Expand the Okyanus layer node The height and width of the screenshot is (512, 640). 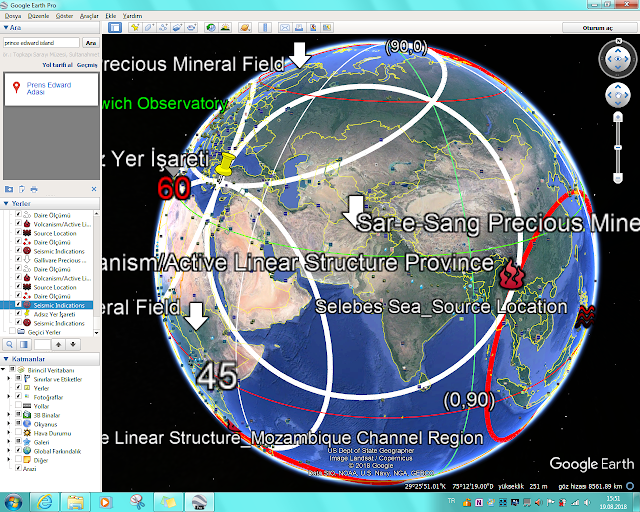(x=9, y=423)
